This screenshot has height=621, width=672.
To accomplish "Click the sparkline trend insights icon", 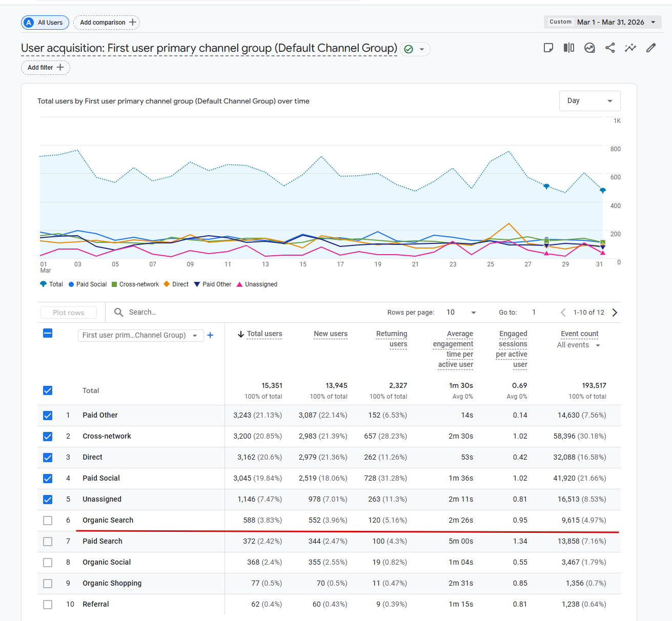I will pyautogui.click(x=630, y=48).
